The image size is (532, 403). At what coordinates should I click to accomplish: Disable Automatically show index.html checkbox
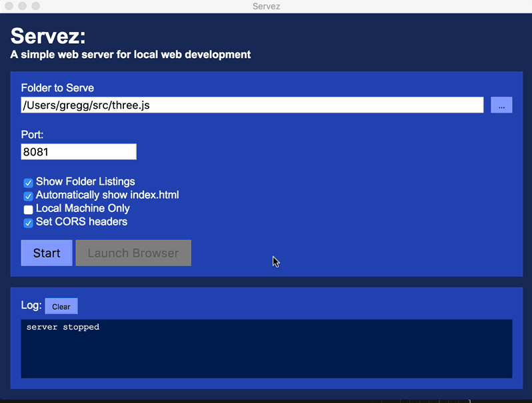29,196
